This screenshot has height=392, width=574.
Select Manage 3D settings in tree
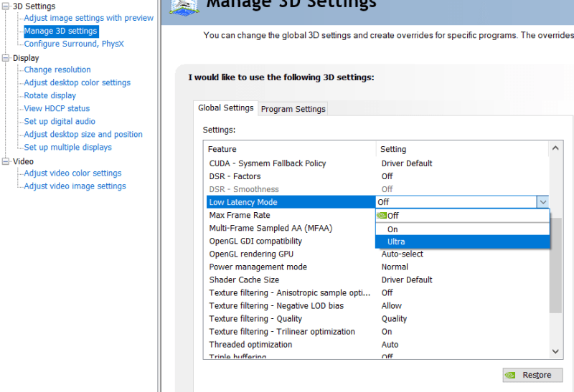click(x=61, y=31)
